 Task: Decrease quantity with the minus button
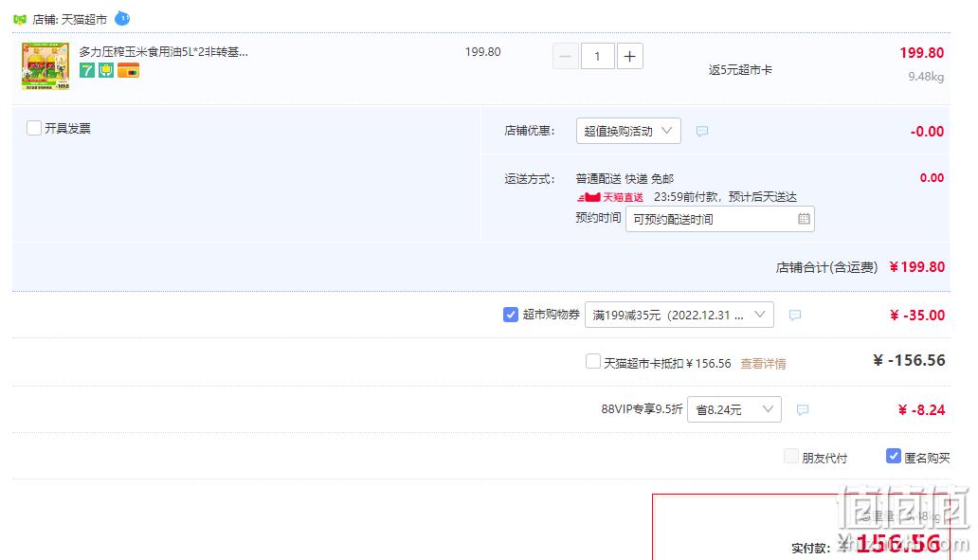566,56
